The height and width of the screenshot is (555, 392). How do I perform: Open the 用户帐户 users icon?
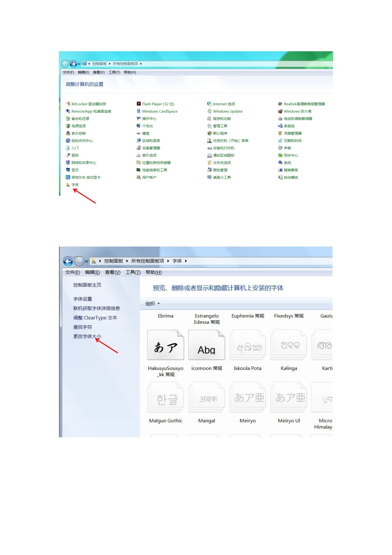139,178
